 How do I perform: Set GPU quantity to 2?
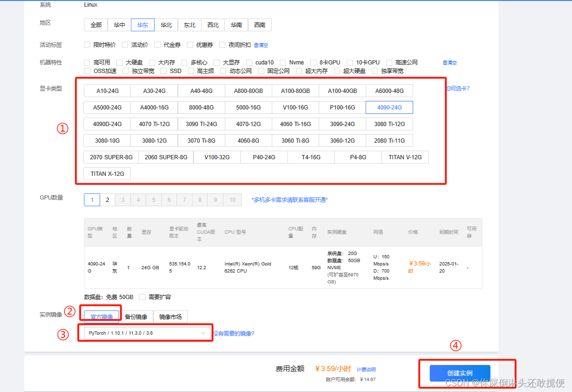click(107, 200)
